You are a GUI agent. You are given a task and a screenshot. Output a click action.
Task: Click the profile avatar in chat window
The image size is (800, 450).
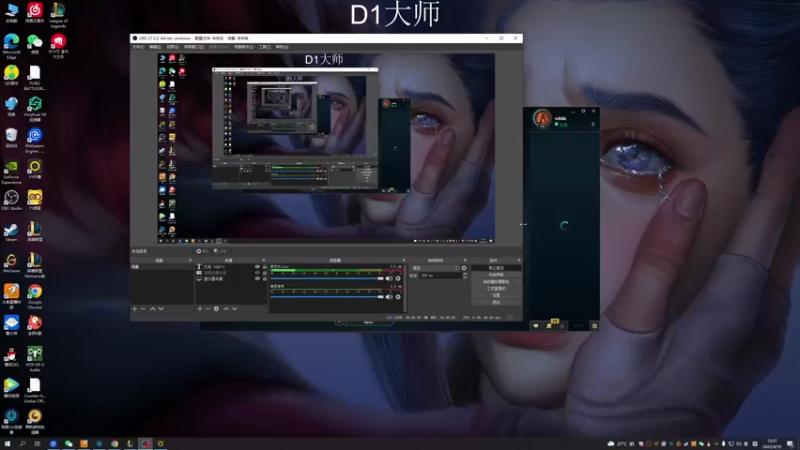542,118
